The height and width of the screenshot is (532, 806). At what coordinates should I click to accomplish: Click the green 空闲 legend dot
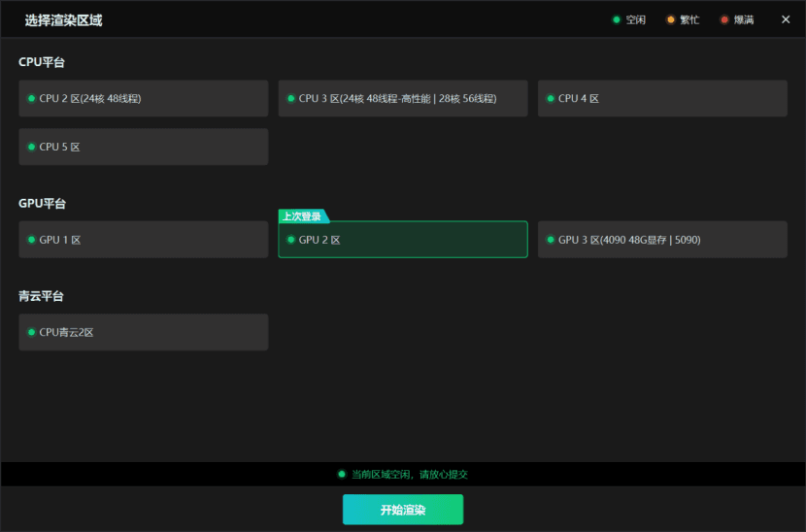617,19
